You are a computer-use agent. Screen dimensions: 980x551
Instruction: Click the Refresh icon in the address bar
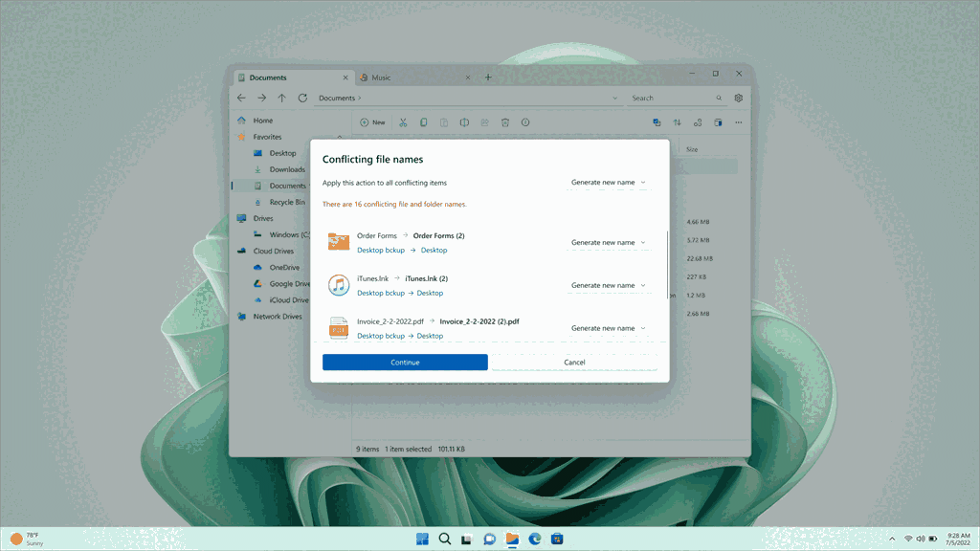click(302, 98)
